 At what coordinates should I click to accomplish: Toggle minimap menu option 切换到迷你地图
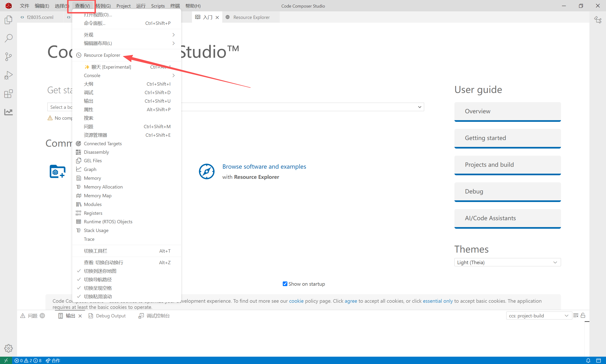[x=100, y=271]
